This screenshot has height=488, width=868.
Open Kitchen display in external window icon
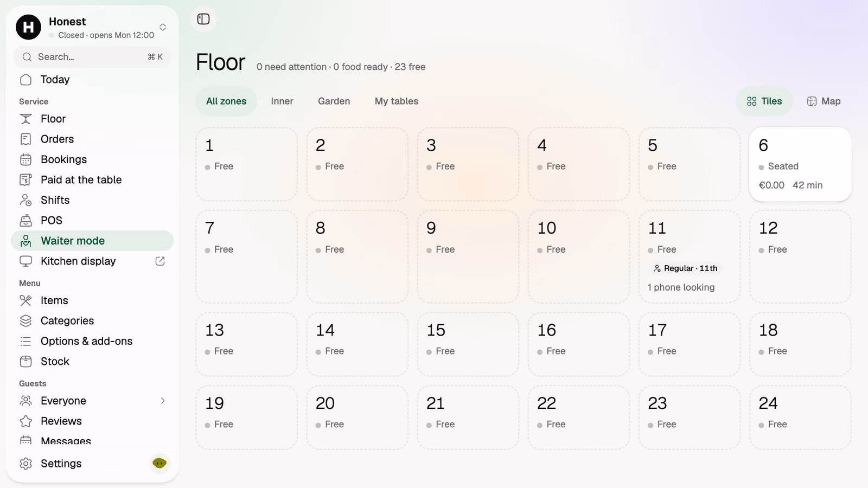click(x=160, y=261)
